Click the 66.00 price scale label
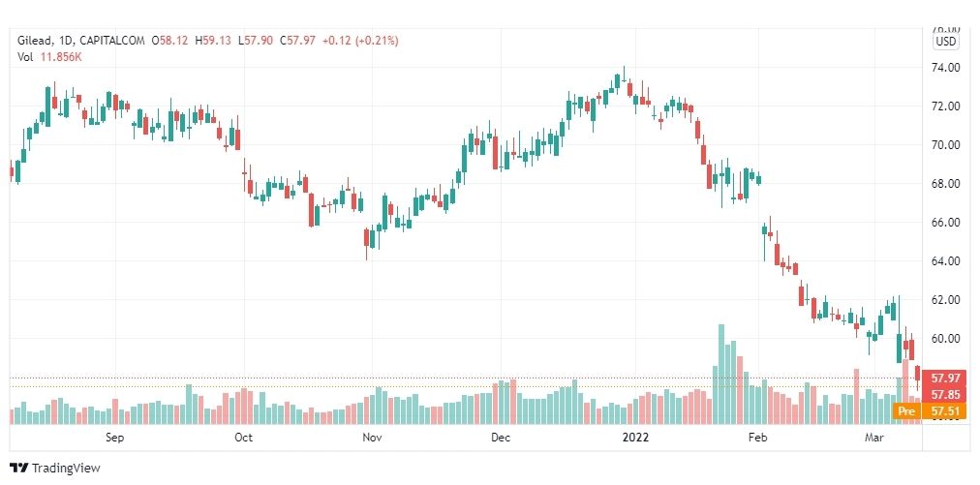Image resolution: width=980 pixels, height=485 pixels. pyautogui.click(x=945, y=223)
